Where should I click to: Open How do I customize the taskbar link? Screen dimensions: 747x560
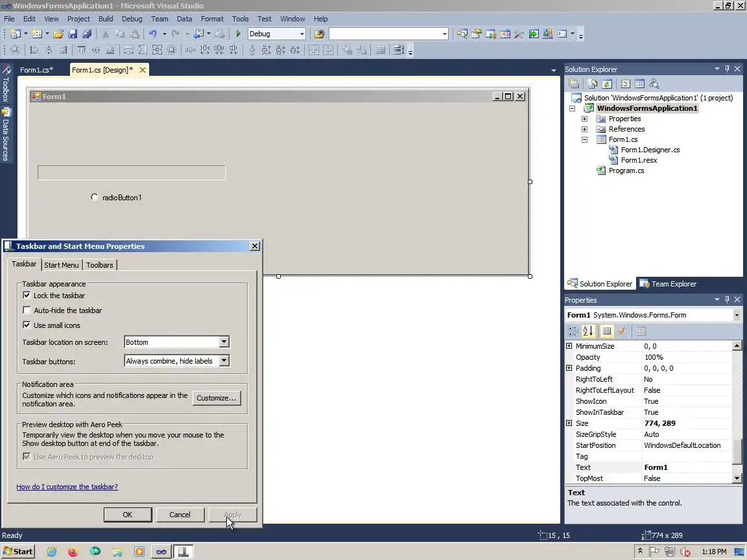click(x=67, y=486)
